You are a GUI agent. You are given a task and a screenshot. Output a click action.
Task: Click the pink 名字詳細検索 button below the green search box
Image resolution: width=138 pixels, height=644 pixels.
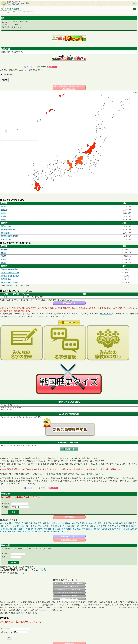pos(69,517)
